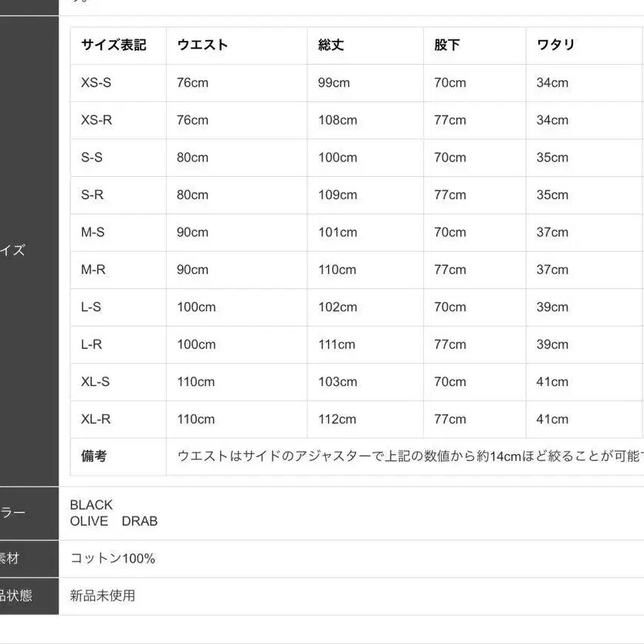Click the ワタリ column header
The image size is (644, 644).
(555, 45)
